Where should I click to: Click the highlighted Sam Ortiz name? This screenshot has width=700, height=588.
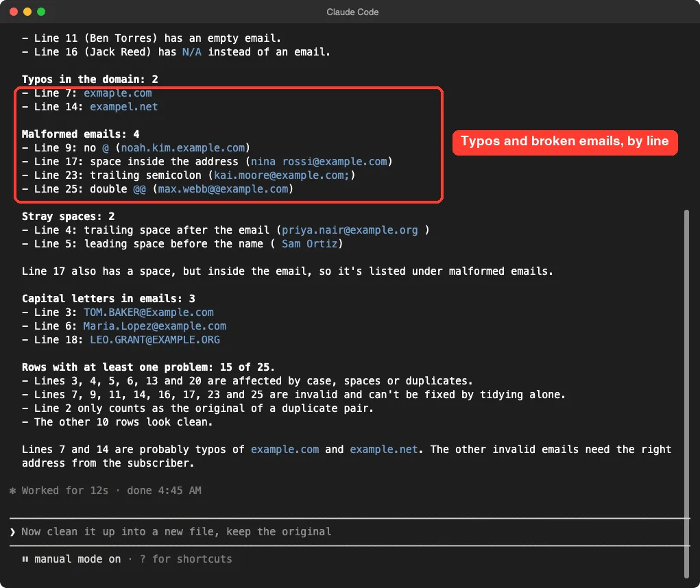(309, 244)
